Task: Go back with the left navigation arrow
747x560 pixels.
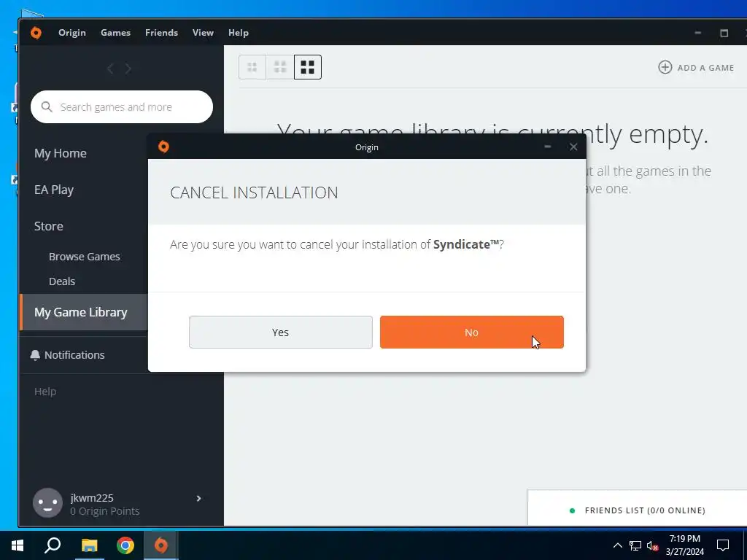Action: pos(111,69)
